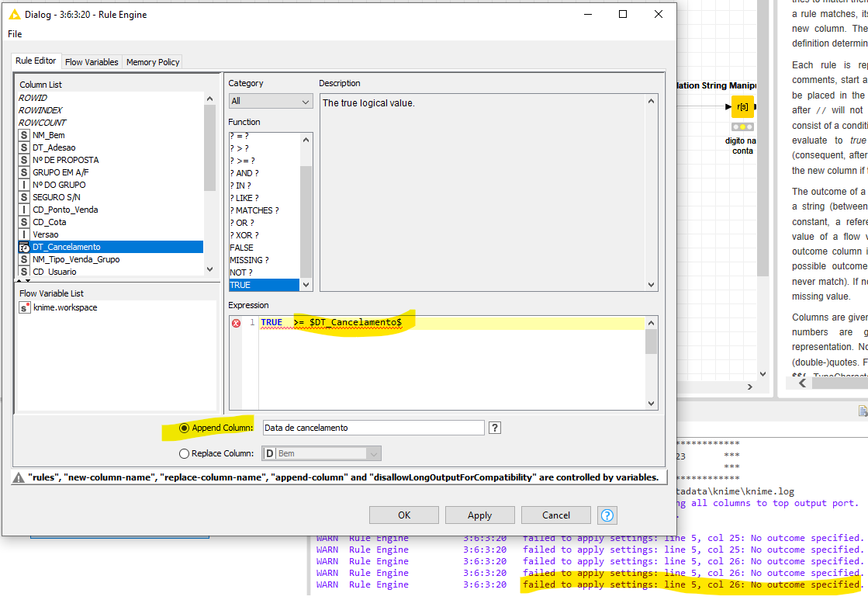Click the knime.workspace flow variable icon
Image resolution: width=868 pixels, height=600 pixels.
(24, 308)
